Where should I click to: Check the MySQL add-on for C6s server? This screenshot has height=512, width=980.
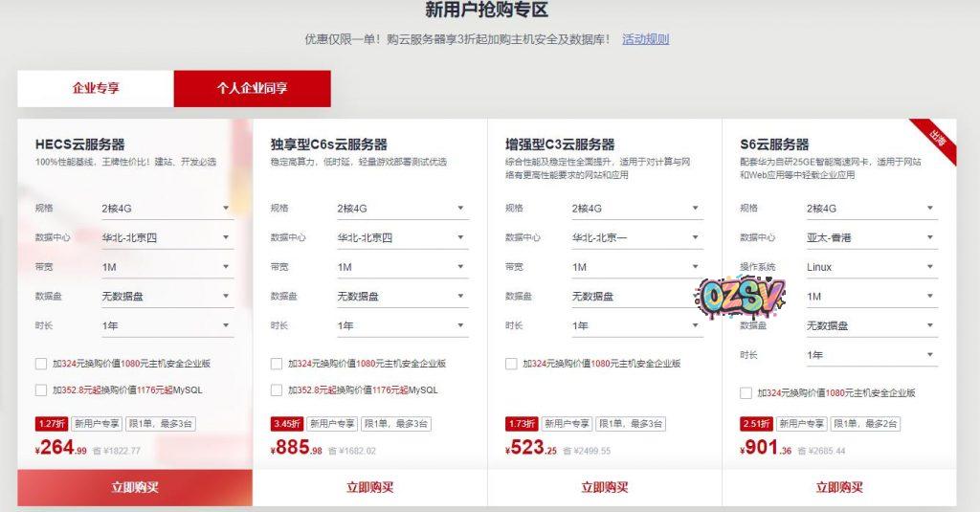point(277,390)
